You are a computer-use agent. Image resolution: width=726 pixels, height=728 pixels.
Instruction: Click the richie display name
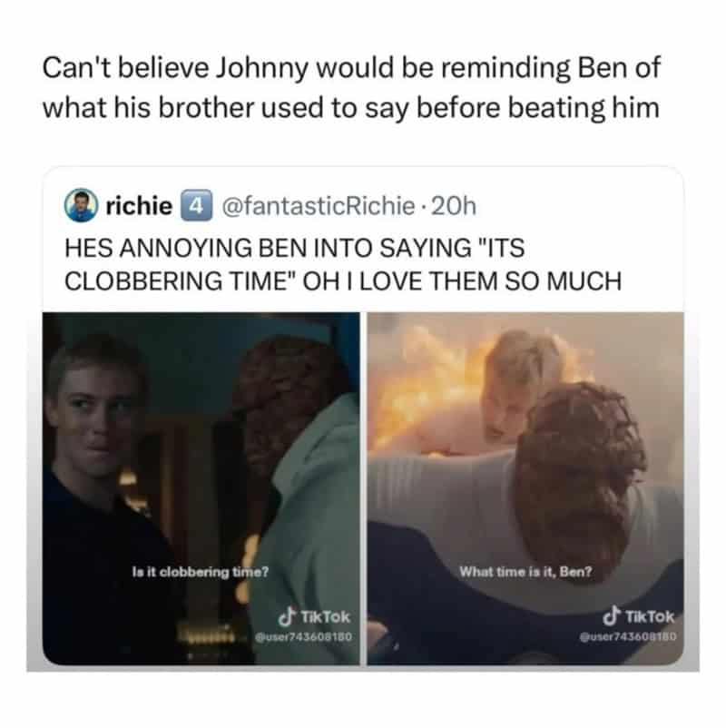pyautogui.click(x=139, y=206)
